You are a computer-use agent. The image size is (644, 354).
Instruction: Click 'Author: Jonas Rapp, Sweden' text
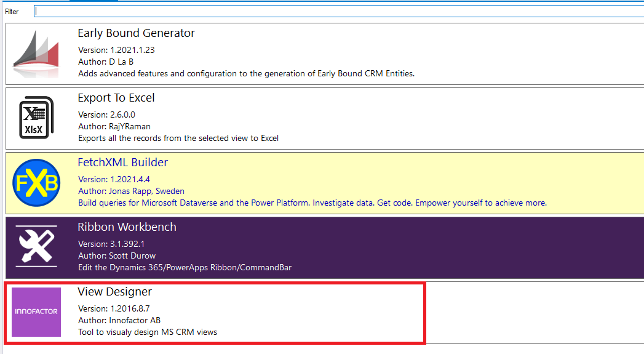131,191
